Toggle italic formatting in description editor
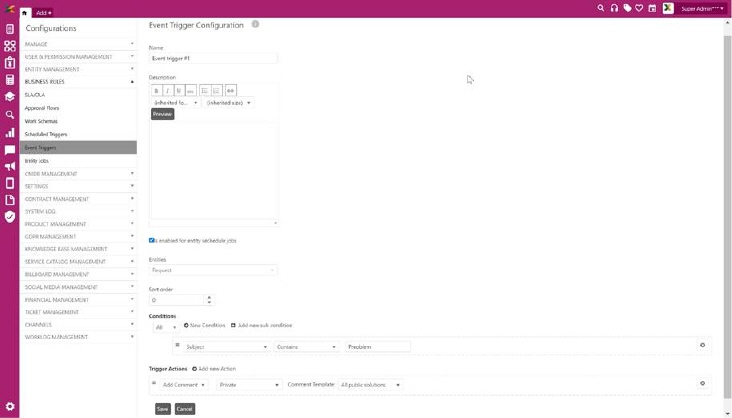 (x=168, y=91)
